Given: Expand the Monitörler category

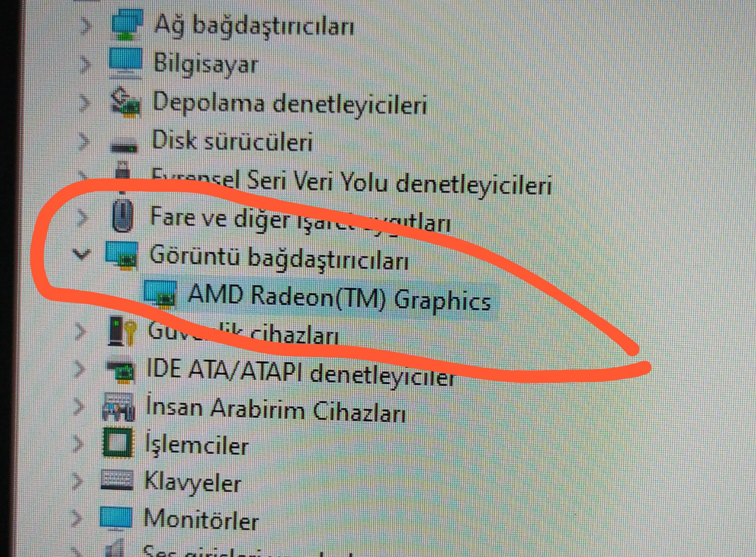Looking at the screenshot, I should point(77,518).
